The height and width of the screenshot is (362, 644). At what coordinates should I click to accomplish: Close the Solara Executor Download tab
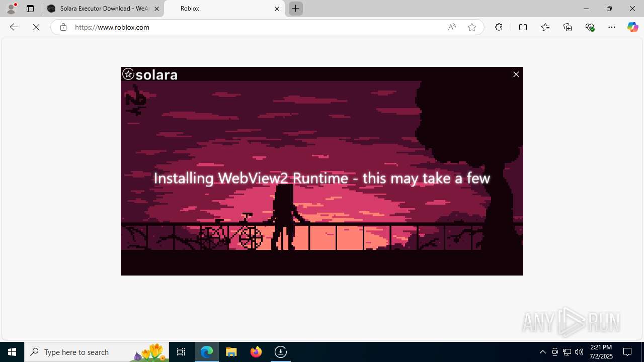156,9
